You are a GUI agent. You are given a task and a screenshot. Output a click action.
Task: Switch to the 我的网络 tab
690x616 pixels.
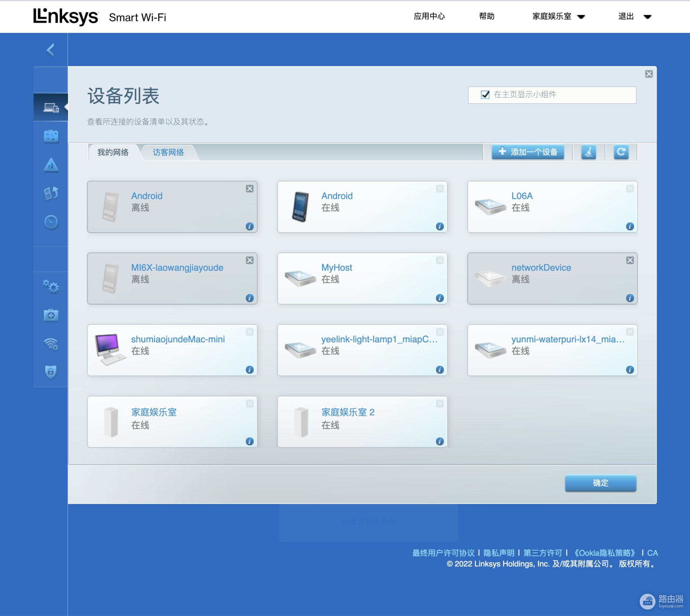(113, 152)
